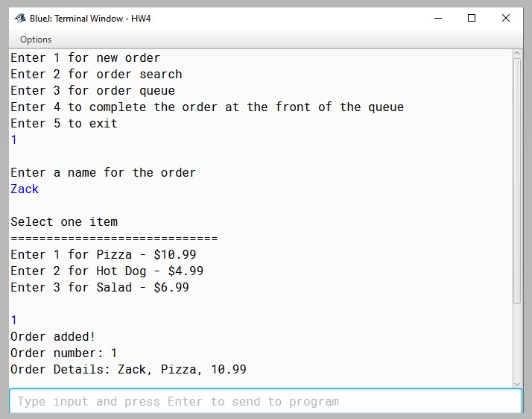Close the Terminal Window
The width and height of the screenshot is (532, 419).
pos(505,18)
